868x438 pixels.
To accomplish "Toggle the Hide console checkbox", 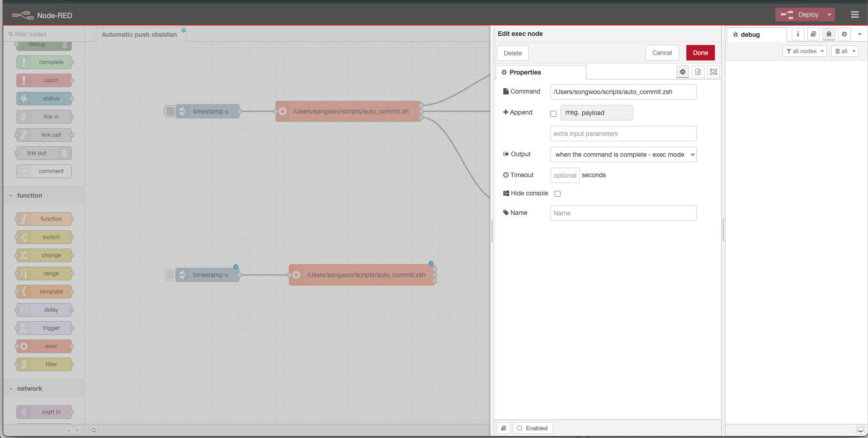I will [x=557, y=194].
